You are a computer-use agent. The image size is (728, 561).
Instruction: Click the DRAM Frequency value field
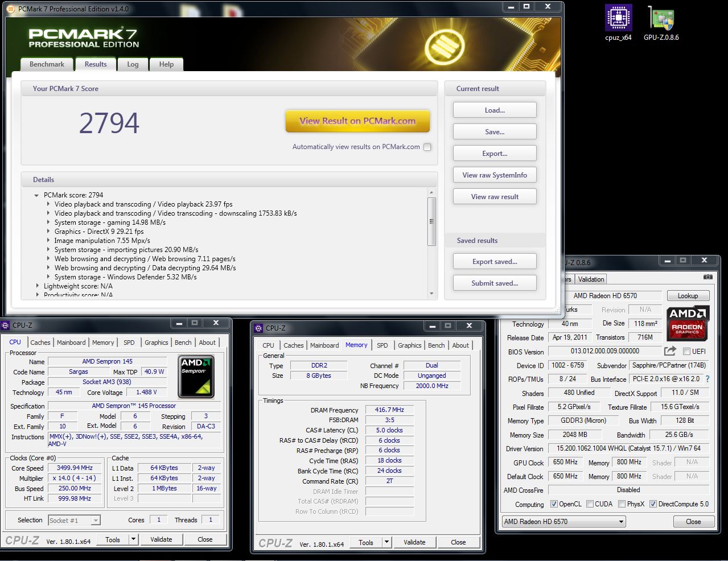tap(389, 410)
